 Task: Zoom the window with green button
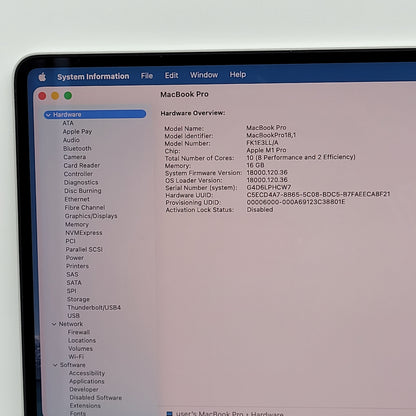pos(68,96)
